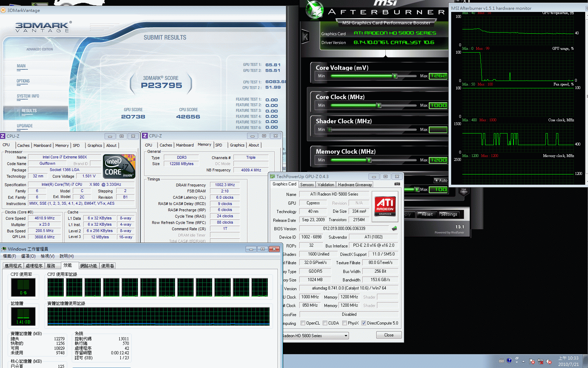Show hidden tray icons arrow
588x368 pixels.
[x=524, y=361]
